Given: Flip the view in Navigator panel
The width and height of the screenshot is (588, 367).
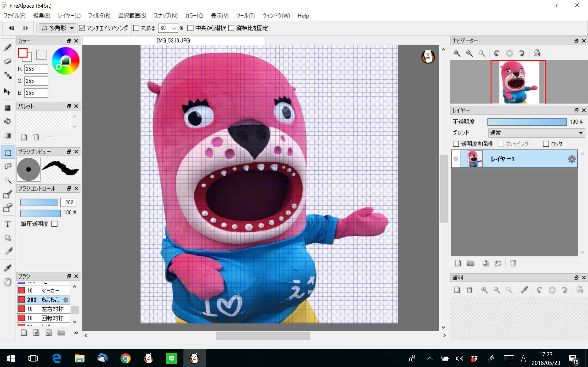Looking at the screenshot, I should pyautogui.click(x=537, y=53).
